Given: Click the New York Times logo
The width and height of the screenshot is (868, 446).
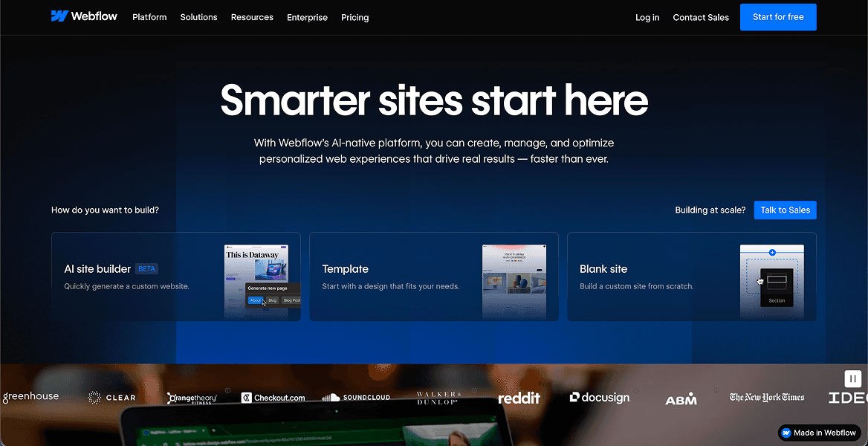Looking at the screenshot, I should point(767,397).
